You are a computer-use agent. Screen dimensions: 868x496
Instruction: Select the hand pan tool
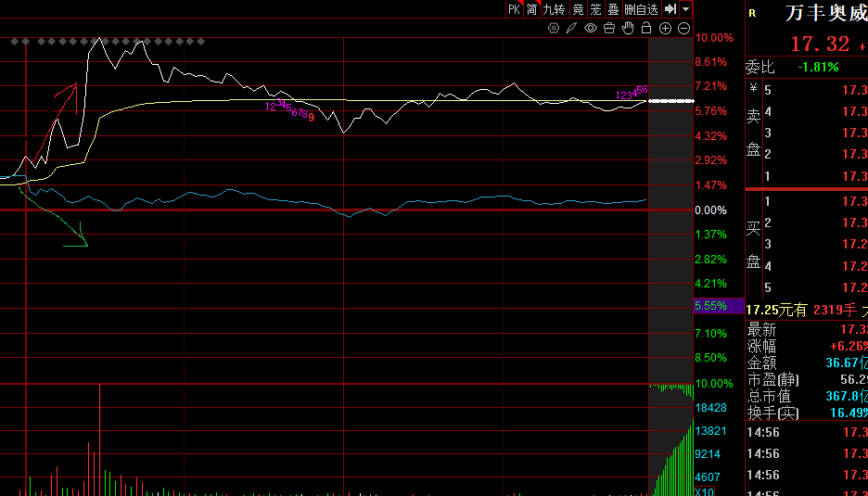[627, 28]
